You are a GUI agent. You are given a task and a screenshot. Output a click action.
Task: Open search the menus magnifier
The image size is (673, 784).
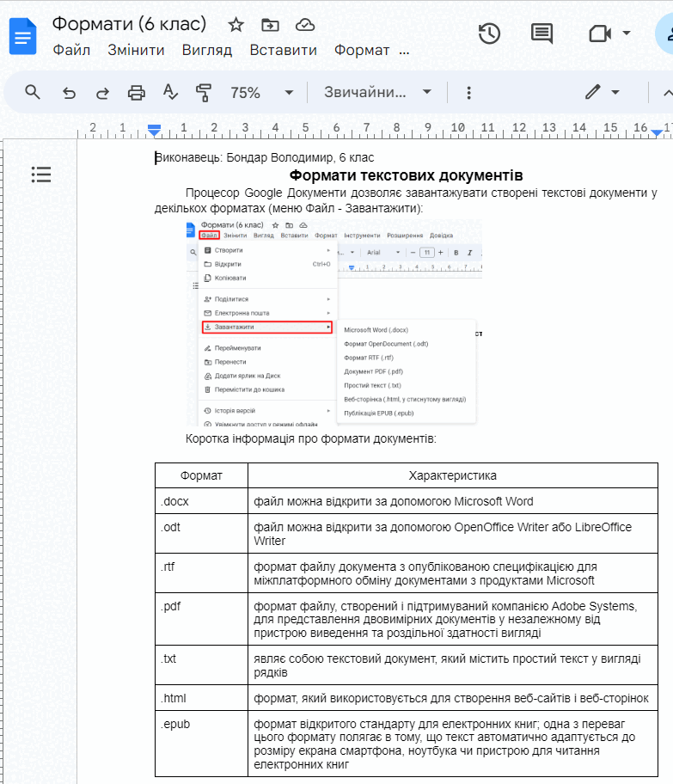point(33,93)
